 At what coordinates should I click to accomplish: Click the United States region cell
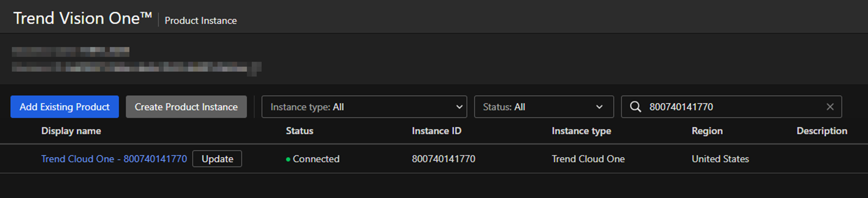point(720,159)
